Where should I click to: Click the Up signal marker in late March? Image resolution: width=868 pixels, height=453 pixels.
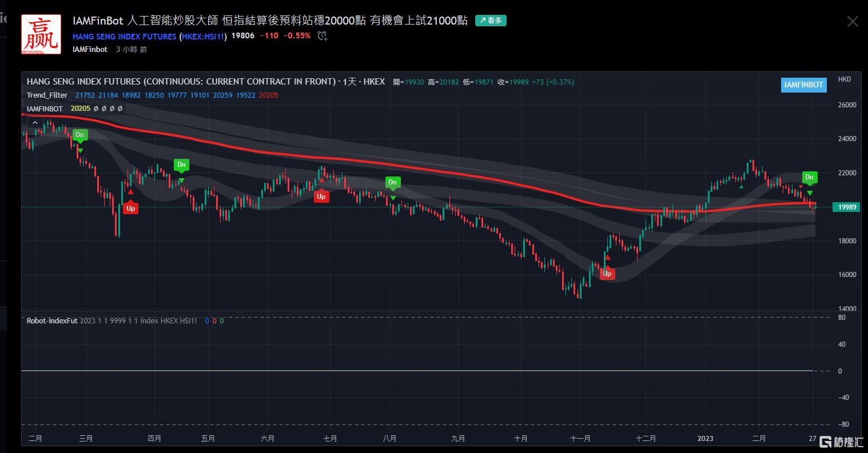point(130,209)
